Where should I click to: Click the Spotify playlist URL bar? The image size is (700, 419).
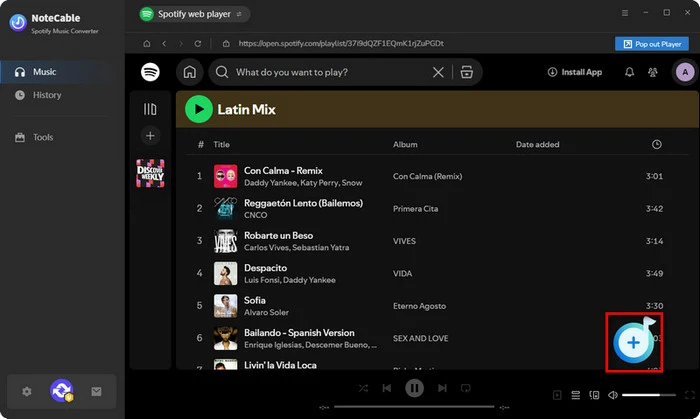tap(341, 44)
